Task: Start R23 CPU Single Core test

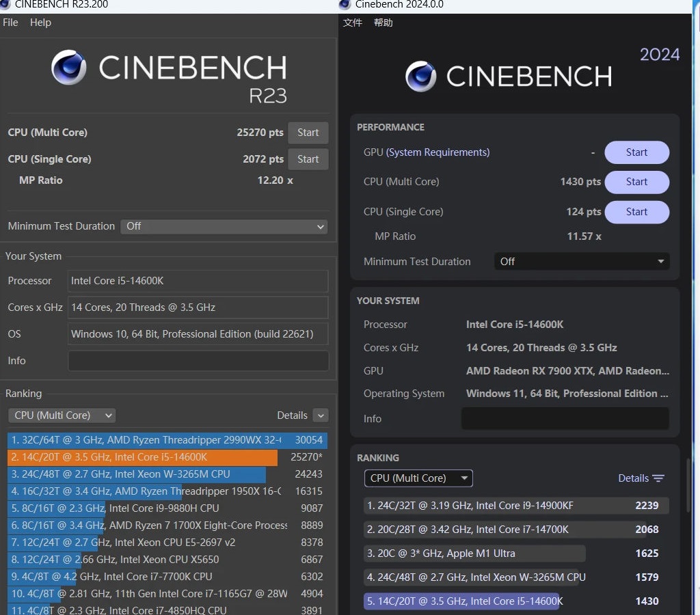Action: tap(308, 159)
